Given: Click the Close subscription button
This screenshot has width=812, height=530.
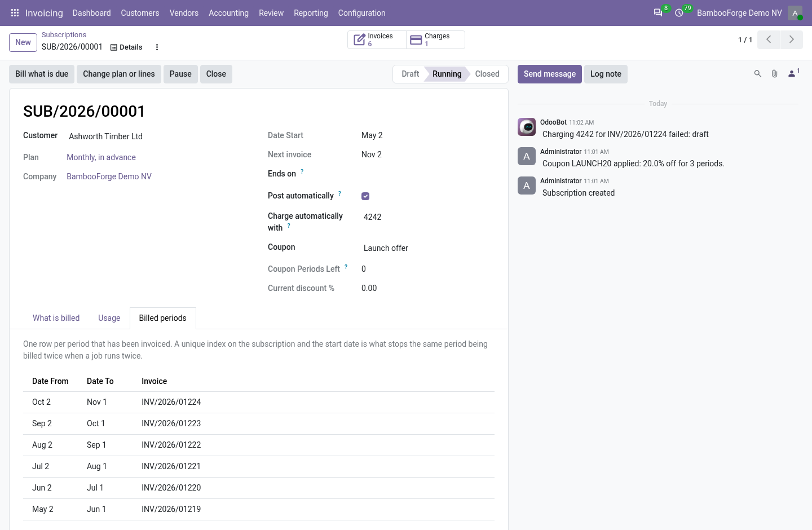Looking at the screenshot, I should (x=216, y=74).
